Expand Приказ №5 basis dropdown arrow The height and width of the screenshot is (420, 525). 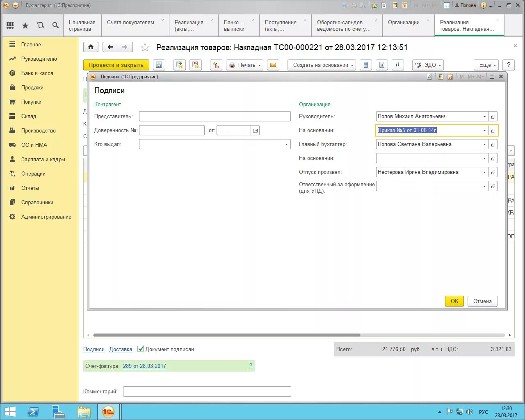(x=484, y=130)
